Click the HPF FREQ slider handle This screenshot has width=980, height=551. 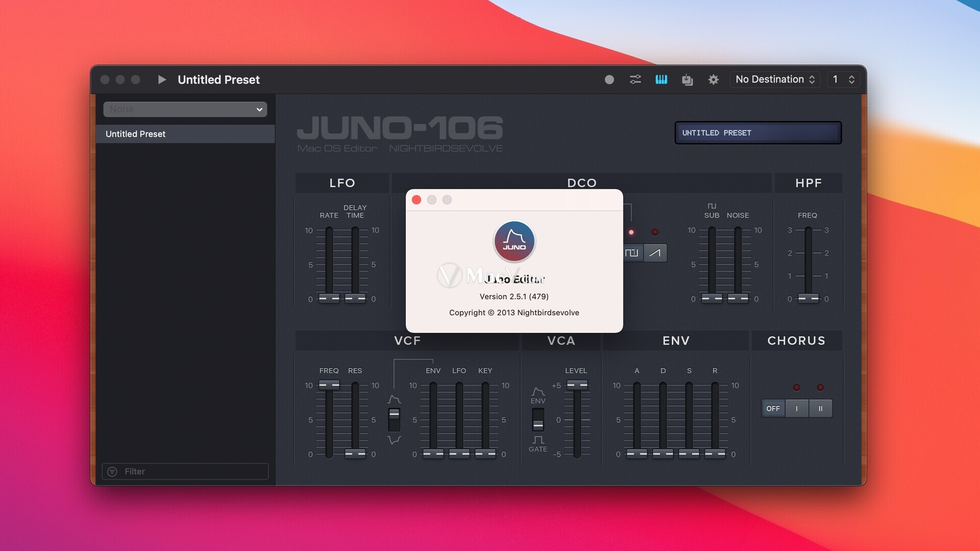pyautogui.click(x=808, y=298)
